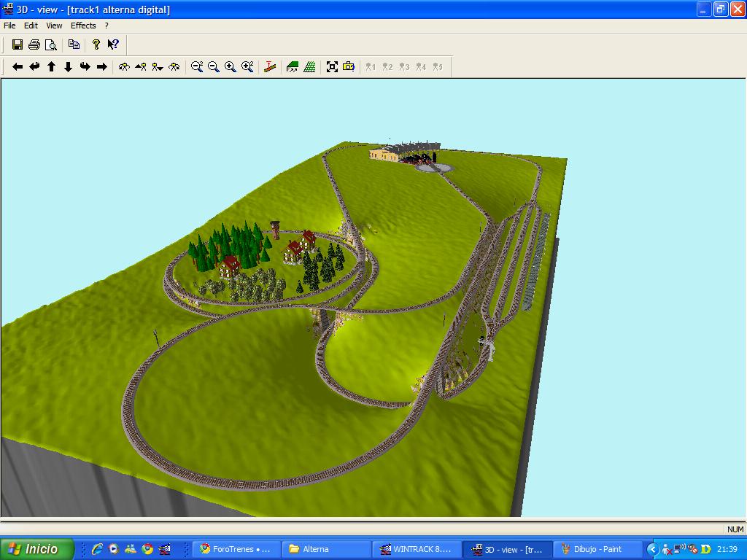This screenshot has width=747, height=560.
Task: Click the Copy icon in the toolbar
Action: point(74,44)
